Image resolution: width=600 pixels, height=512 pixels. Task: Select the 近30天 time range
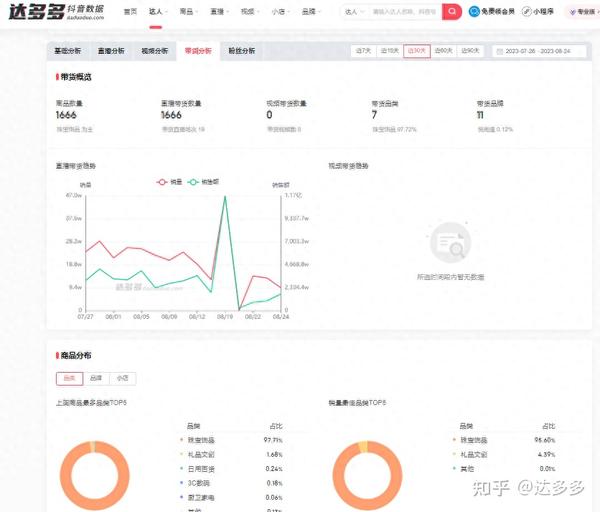click(417, 51)
